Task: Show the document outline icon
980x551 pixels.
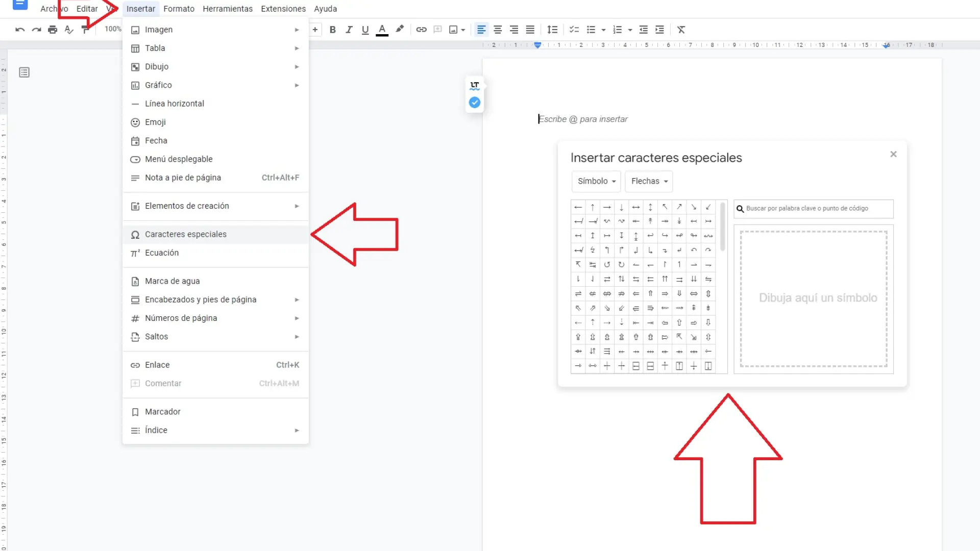Action: [x=24, y=72]
